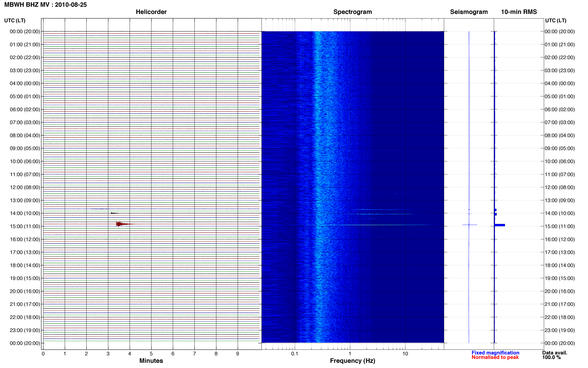Click the "10-min RMS" panel heading
This screenshot has width=588, height=368.
point(519,12)
